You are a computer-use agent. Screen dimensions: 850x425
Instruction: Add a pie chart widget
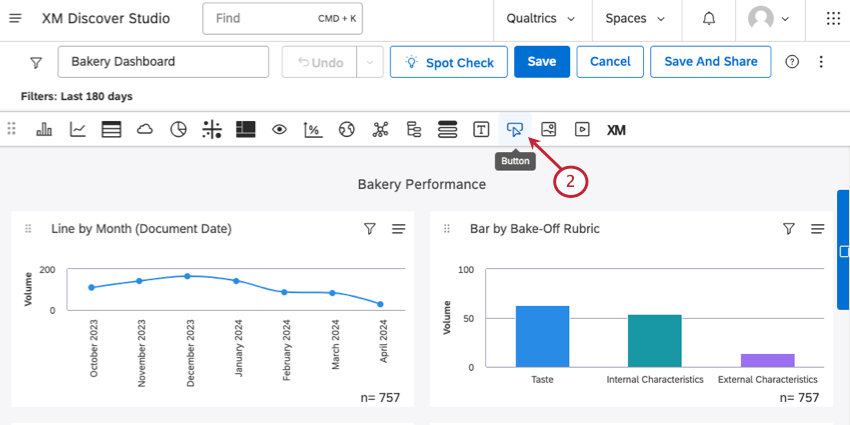point(178,129)
